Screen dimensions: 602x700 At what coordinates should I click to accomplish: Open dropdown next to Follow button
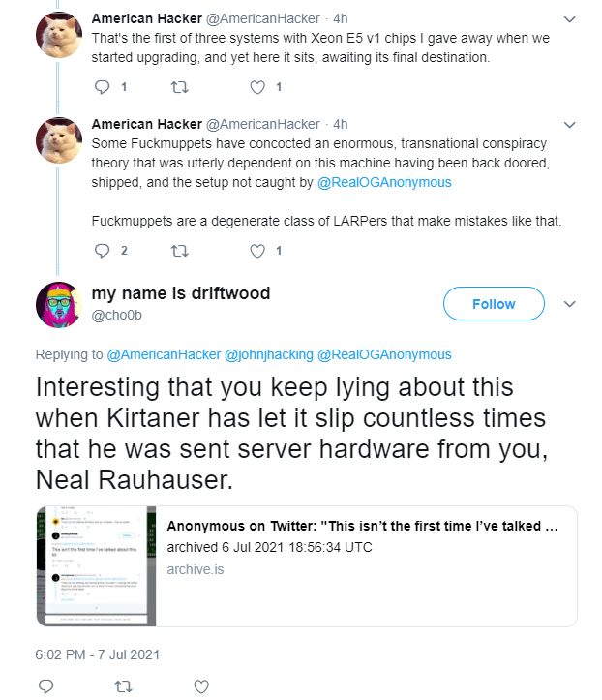(569, 304)
